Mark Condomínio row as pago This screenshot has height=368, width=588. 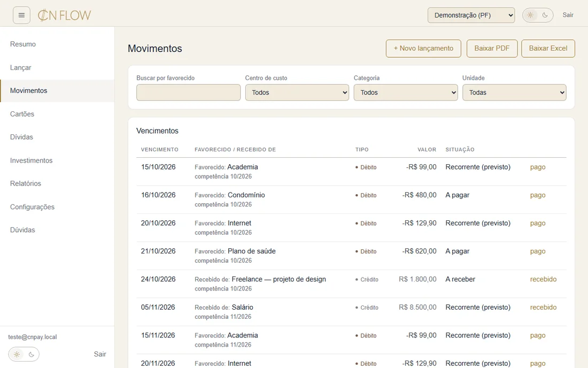pos(537,195)
